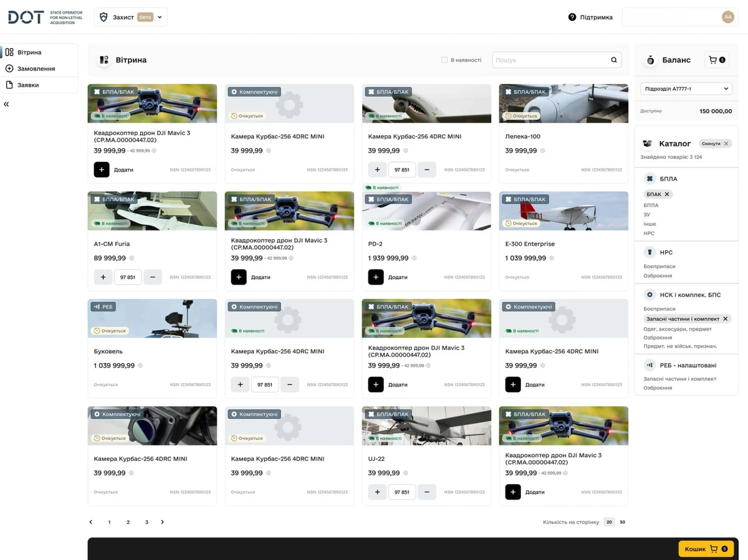Remove the БПАК filter tag
Screen dimensions: 748x560
(x=666, y=194)
